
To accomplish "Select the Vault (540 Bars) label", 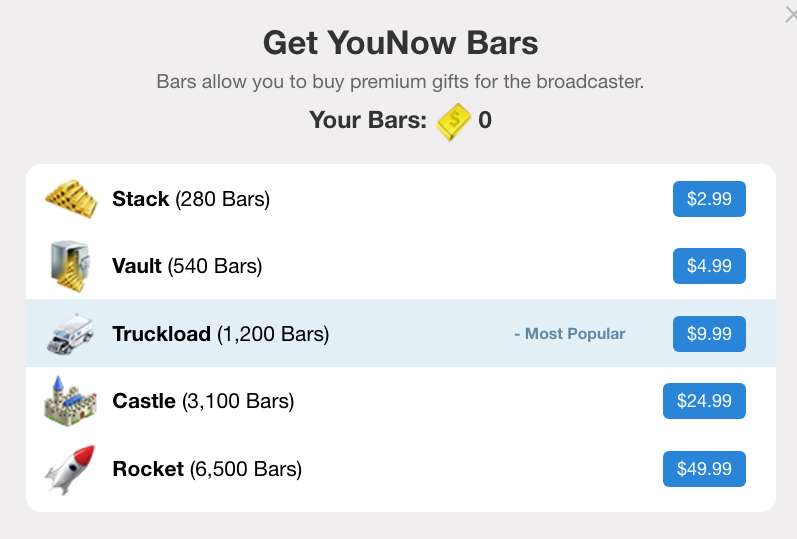I will click(187, 266).
